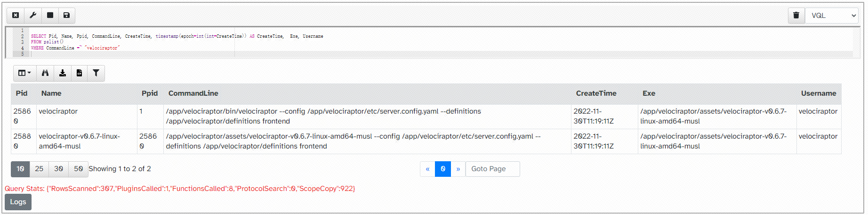Click the WHERE CommandLine line in editor
Image resolution: width=868 pixels, height=215 pixels.
(x=75, y=48)
